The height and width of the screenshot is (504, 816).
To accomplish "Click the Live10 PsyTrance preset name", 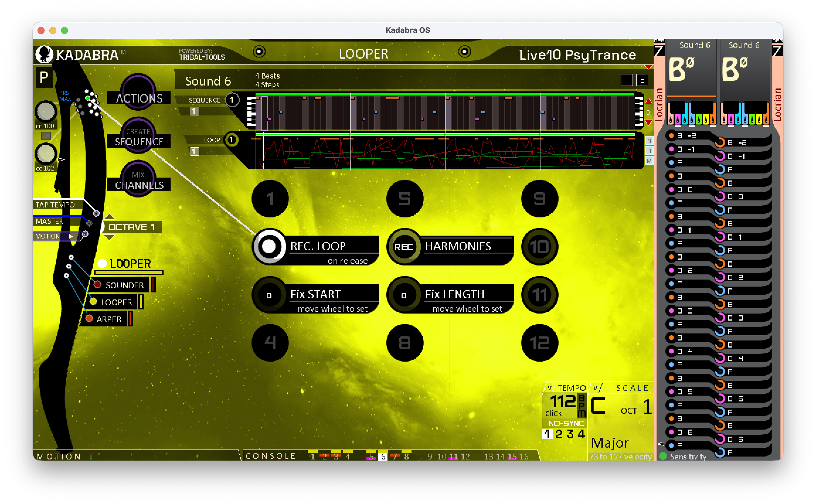I will (577, 55).
